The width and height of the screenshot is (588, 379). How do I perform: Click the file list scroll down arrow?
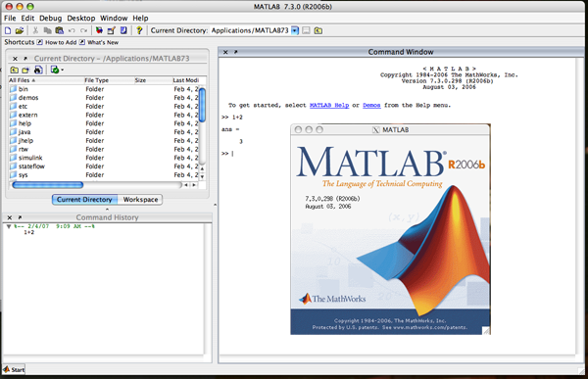(x=202, y=176)
